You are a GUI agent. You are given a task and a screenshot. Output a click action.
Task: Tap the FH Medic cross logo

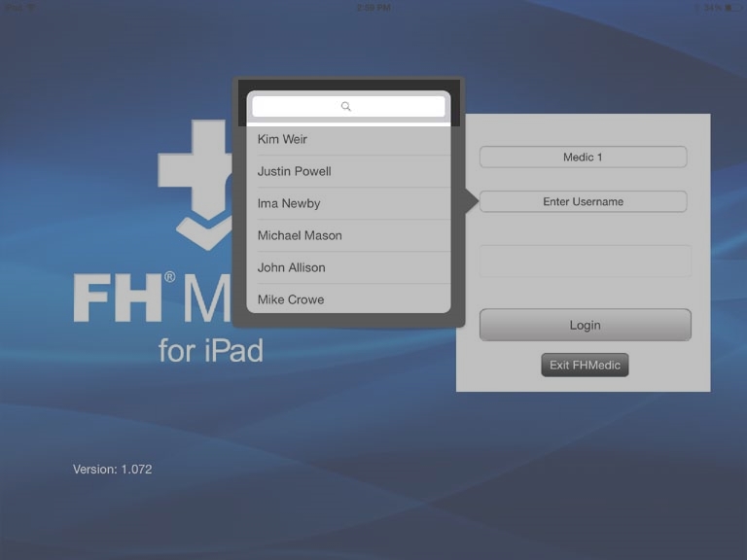point(195,185)
